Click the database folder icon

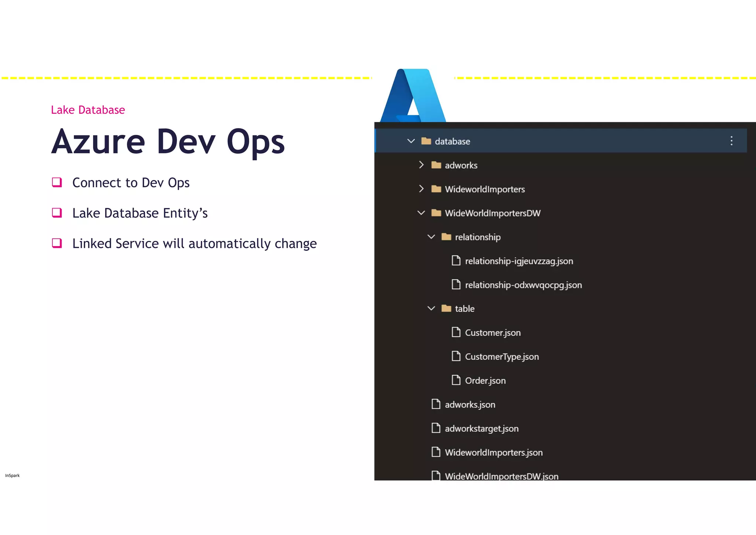coord(426,141)
